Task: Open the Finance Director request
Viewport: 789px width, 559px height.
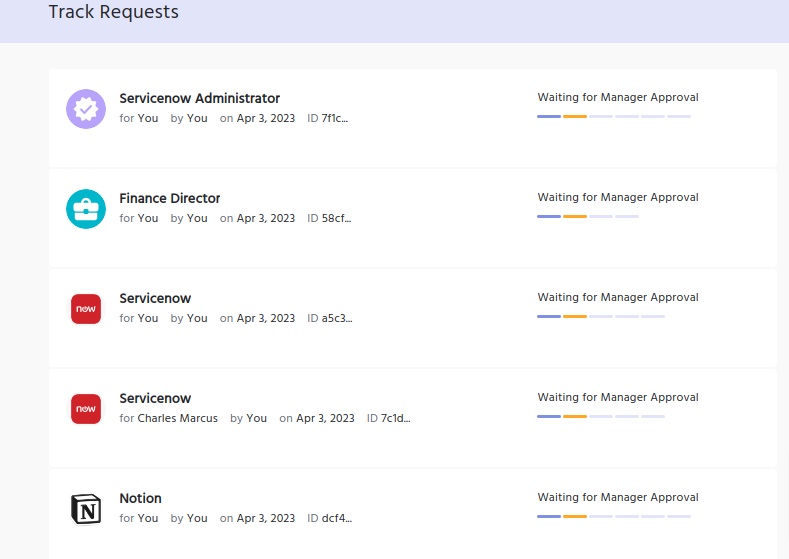Action: click(169, 198)
